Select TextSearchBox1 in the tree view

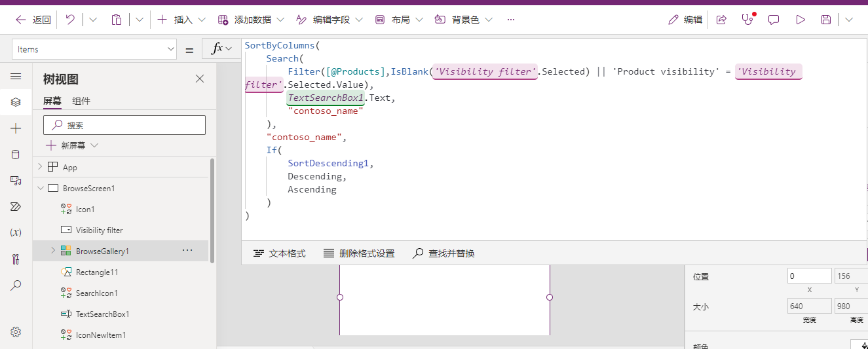coord(102,314)
